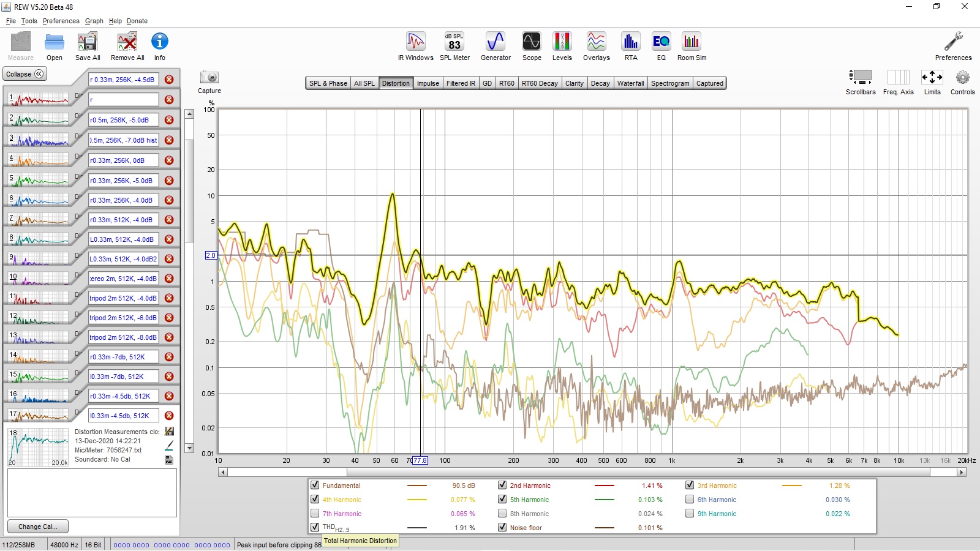Screen dimensions: 980x551
Task: Collapse the measurement panel
Action: pyautogui.click(x=25, y=74)
